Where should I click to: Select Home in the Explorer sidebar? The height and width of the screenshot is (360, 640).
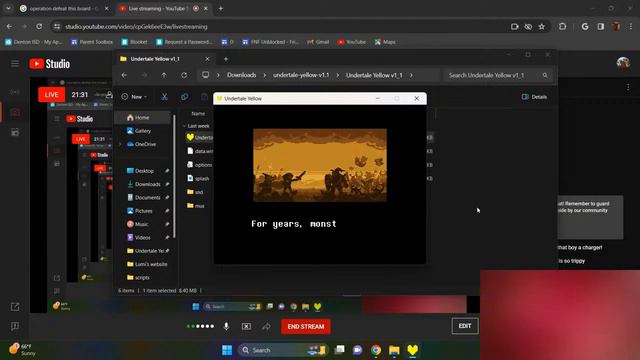(143, 118)
